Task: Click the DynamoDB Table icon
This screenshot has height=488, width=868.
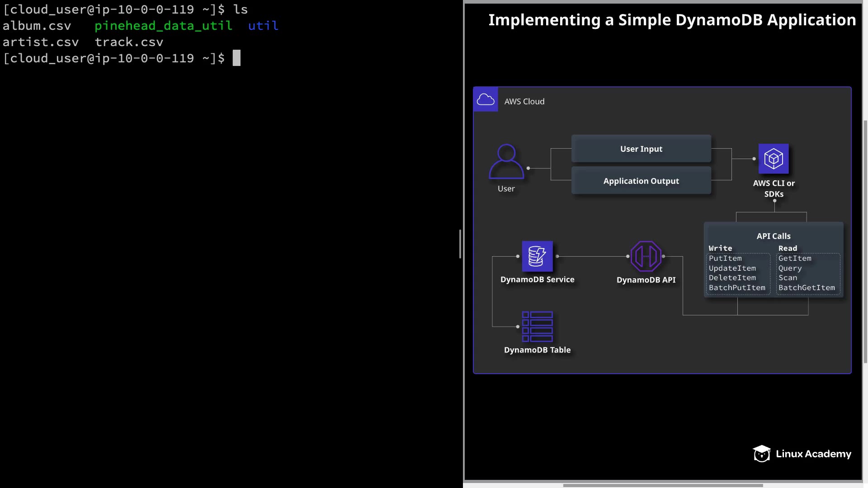Action: point(537,326)
